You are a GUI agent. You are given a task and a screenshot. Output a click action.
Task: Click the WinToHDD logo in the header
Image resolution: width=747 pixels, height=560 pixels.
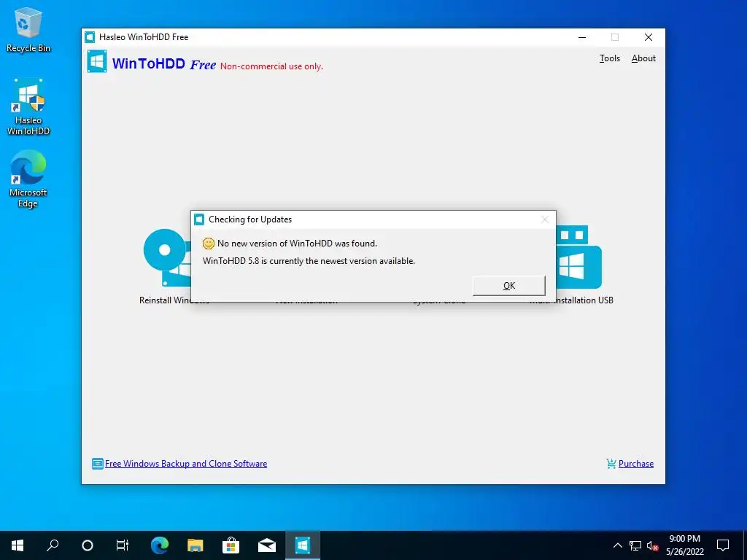[x=97, y=62]
